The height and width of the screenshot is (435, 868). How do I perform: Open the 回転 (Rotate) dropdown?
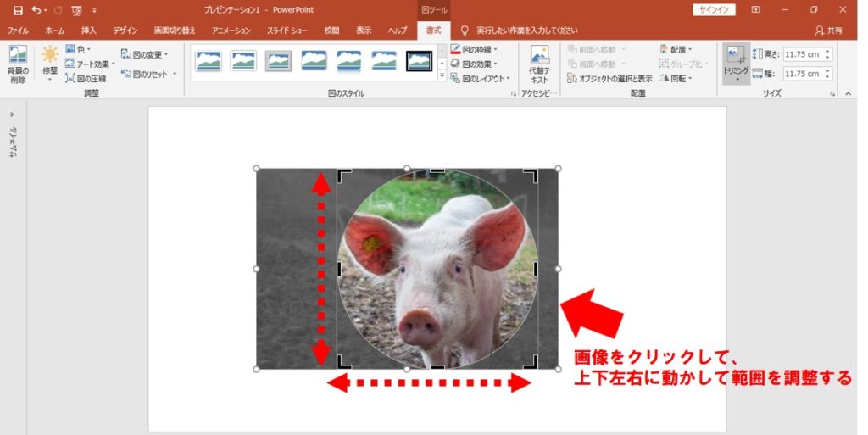coord(676,78)
